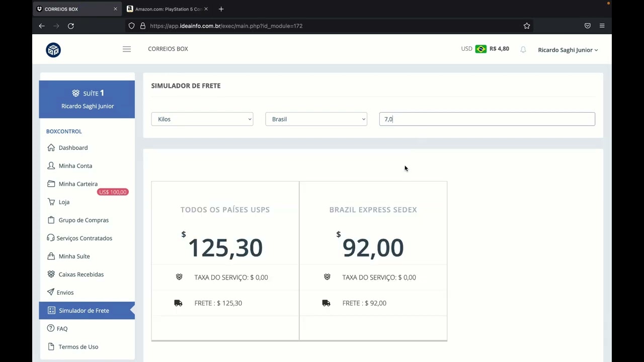The width and height of the screenshot is (644, 362).
Task: Expand the Ricardo Saghi Junior account menu
Action: pos(568,50)
